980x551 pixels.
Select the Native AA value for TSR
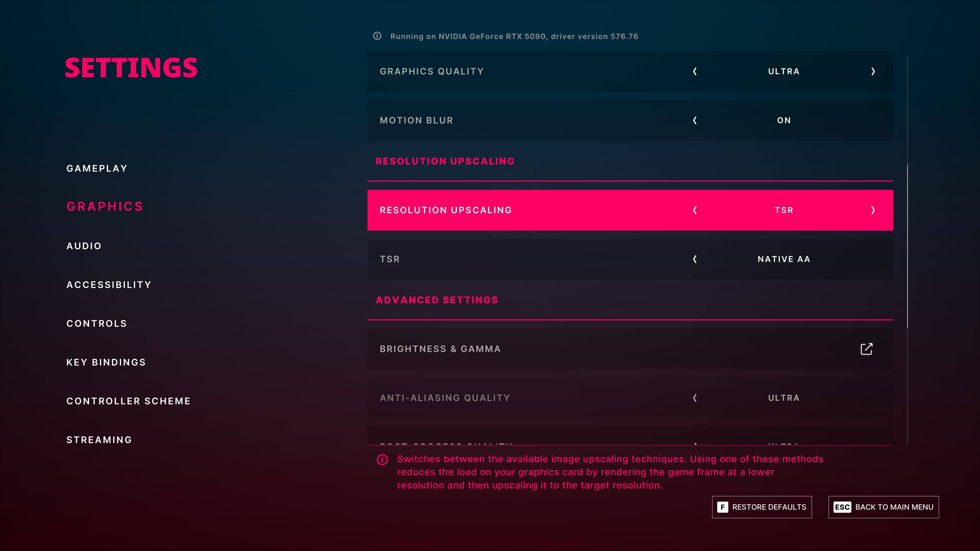point(784,259)
